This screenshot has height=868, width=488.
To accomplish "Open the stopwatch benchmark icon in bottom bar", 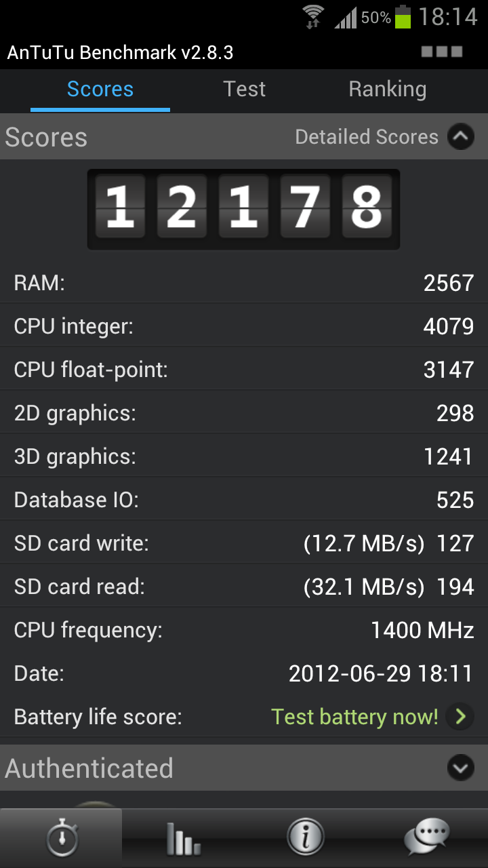I will point(61,838).
